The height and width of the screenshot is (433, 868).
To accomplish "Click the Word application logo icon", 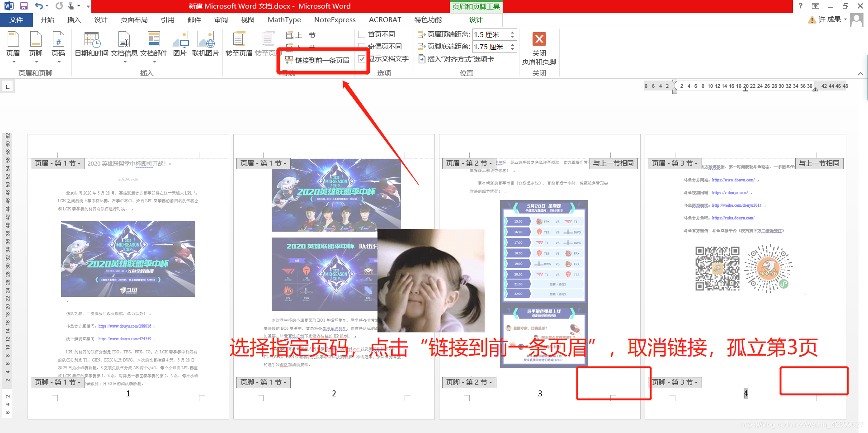I will pos(9,6).
